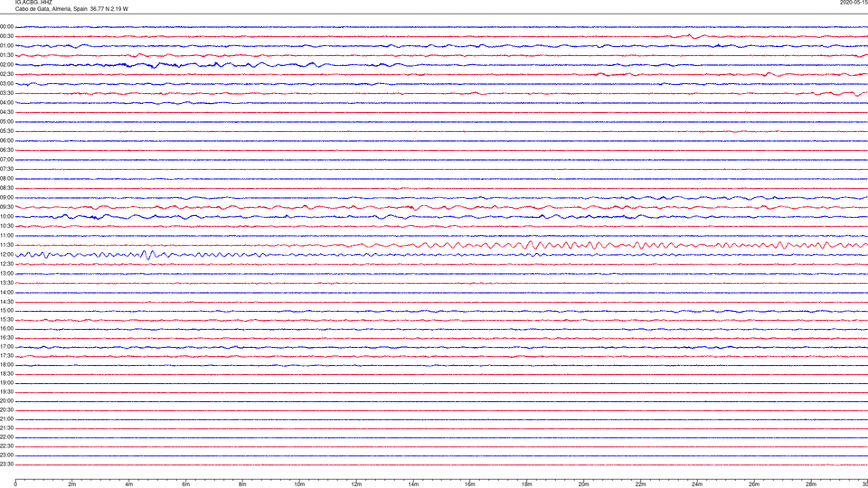The width and height of the screenshot is (868, 488).
Task: Click the '4m' x-axis tick label
Action: pos(129,484)
